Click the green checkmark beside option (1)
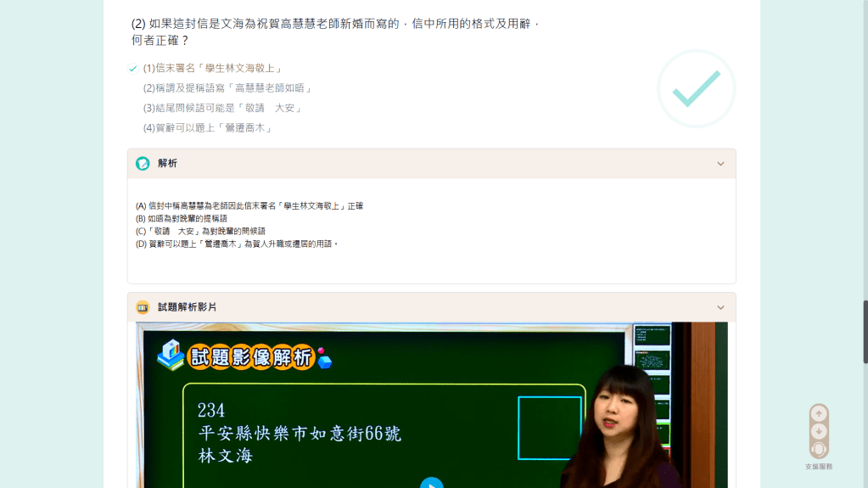 coord(133,69)
